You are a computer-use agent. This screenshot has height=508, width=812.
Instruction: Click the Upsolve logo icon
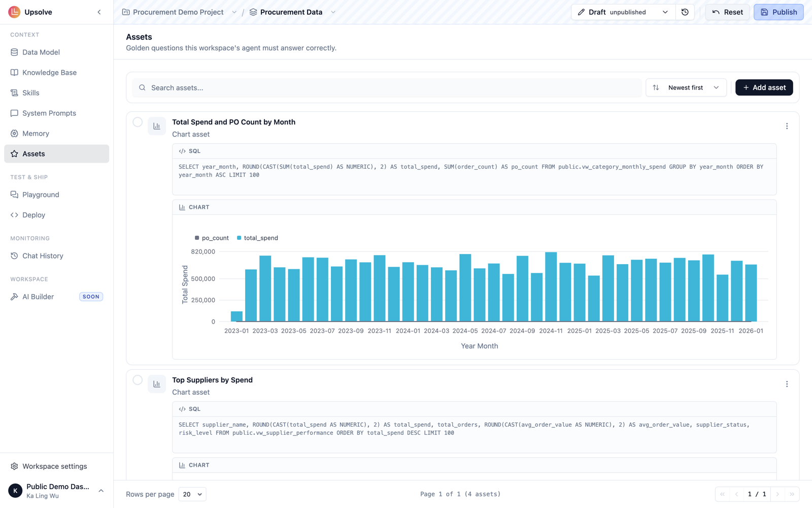click(x=14, y=12)
